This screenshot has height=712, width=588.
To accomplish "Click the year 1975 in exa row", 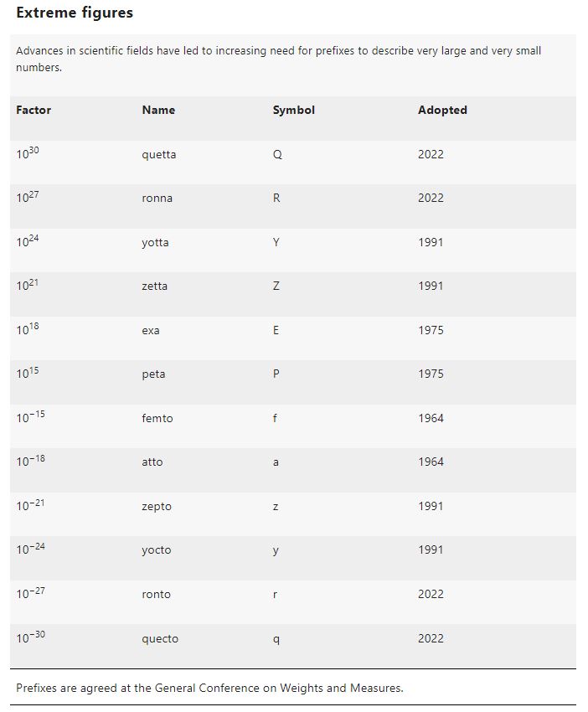I will pos(431,330).
